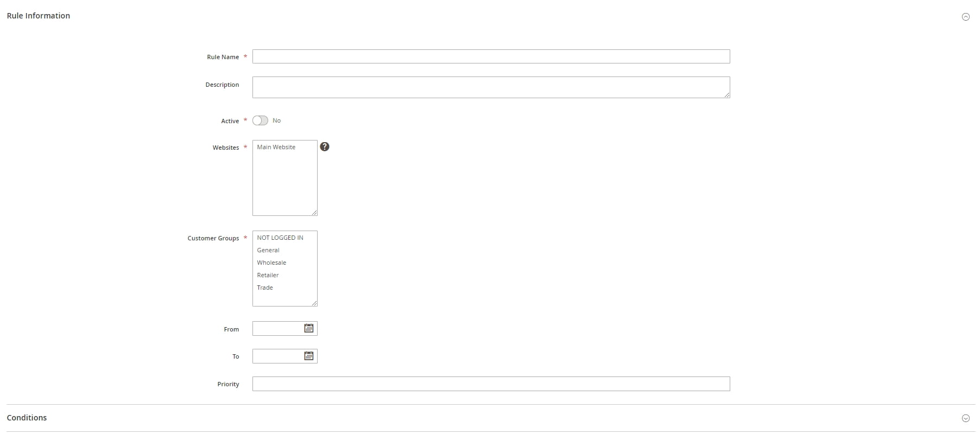
Task: Select Trade customer group
Action: pyautogui.click(x=265, y=288)
